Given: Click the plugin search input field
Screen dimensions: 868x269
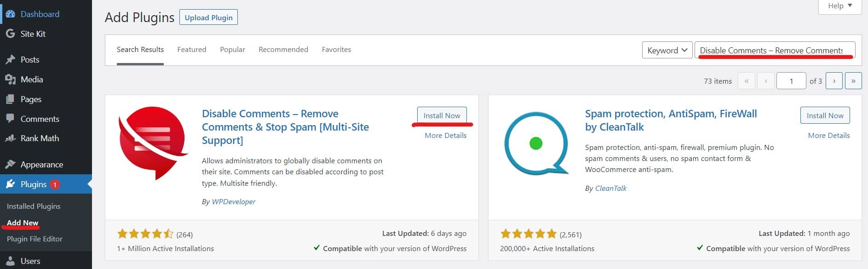Looking at the screenshot, I should pyautogui.click(x=775, y=50).
